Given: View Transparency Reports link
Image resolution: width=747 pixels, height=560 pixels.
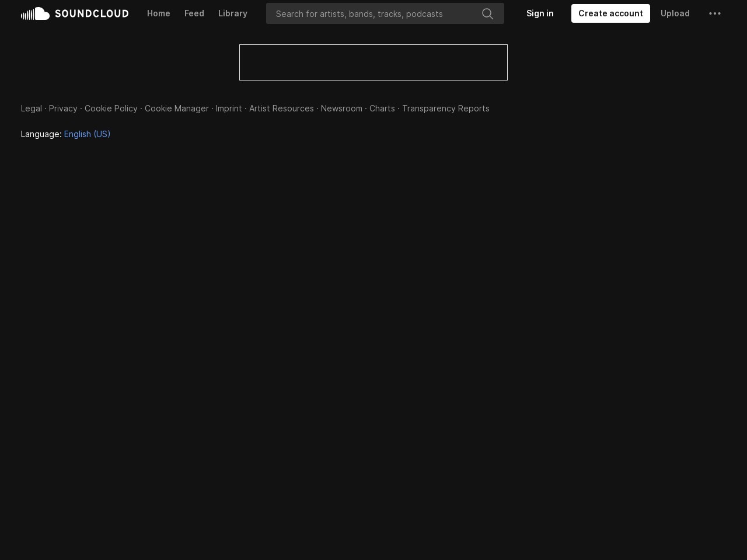Looking at the screenshot, I should [445, 108].
